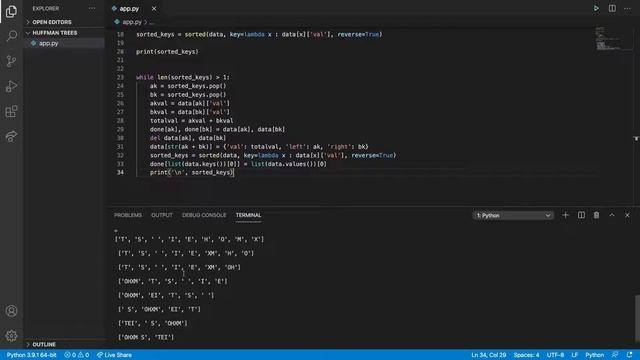This screenshot has width=640, height=360.
Task: Change file encoding UTF-8
Action: click(555, 355)
